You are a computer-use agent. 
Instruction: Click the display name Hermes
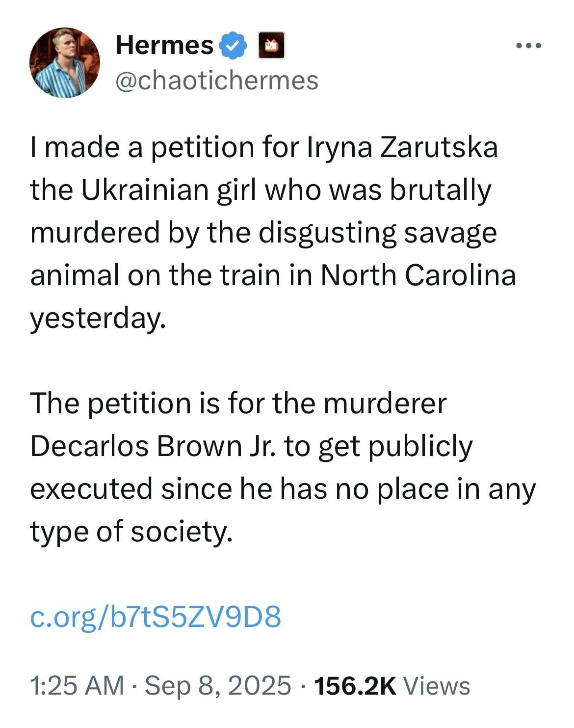[x=164, y=46]
